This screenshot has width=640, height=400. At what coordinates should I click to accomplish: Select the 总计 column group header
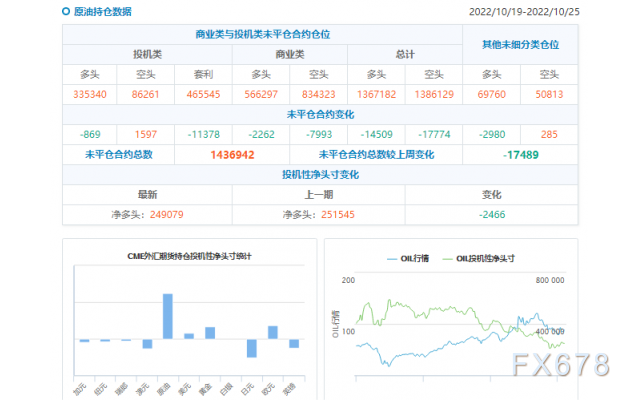(x=405, y=54)
